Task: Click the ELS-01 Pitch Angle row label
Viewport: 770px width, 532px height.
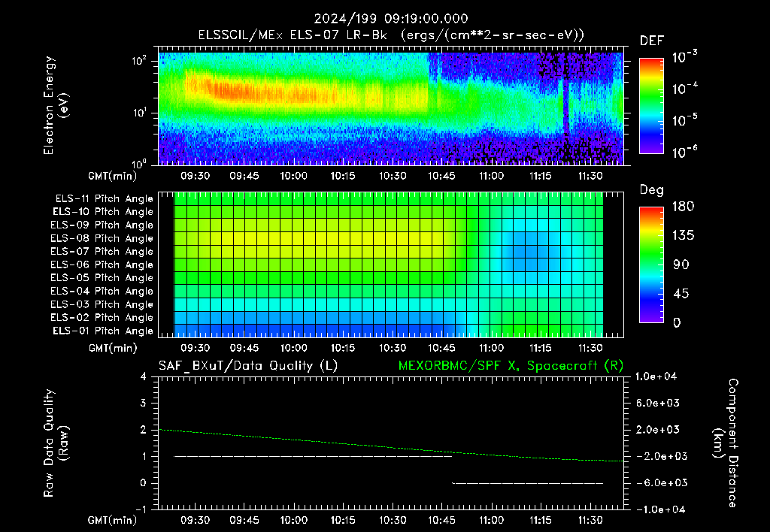Action: tap(103, 331)
